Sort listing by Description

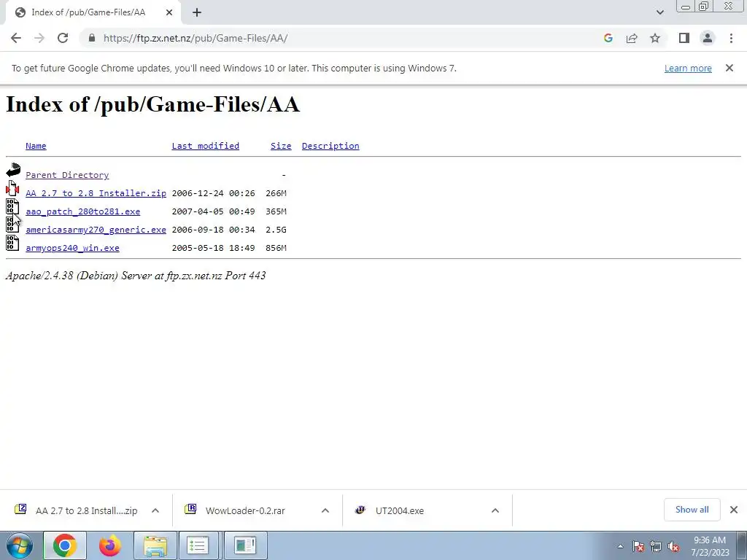(x=330, y=146)
